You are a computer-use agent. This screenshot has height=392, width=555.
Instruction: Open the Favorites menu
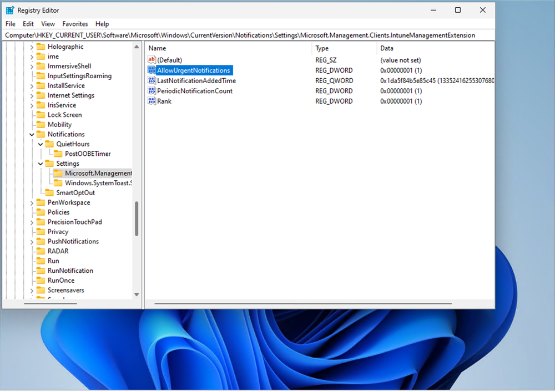[x=75, y=24]
